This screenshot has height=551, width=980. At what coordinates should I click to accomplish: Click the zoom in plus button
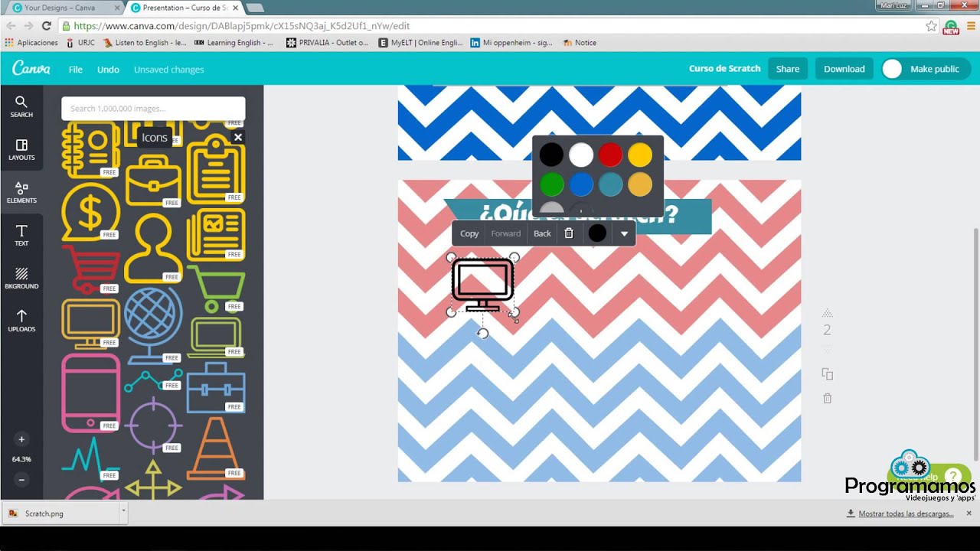21,439
